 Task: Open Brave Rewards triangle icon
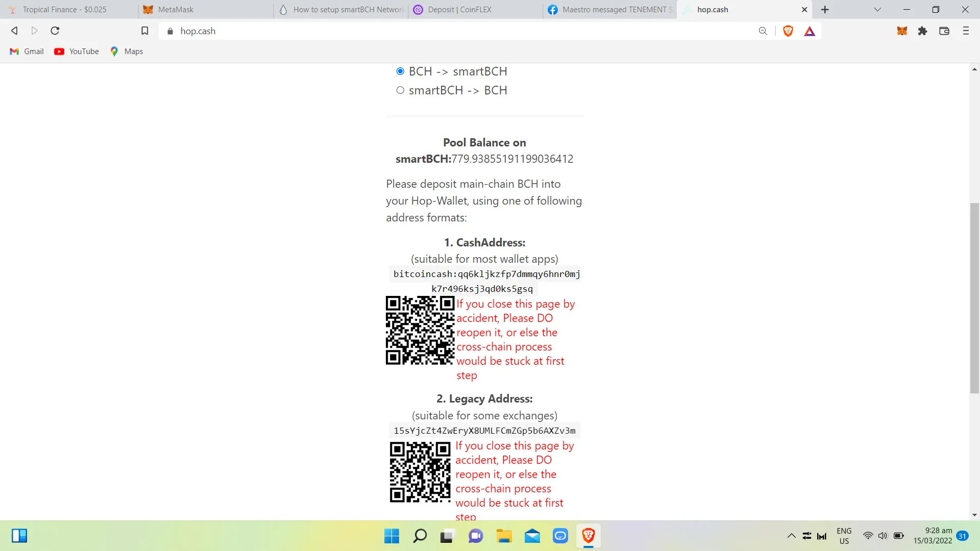(810, 31)
